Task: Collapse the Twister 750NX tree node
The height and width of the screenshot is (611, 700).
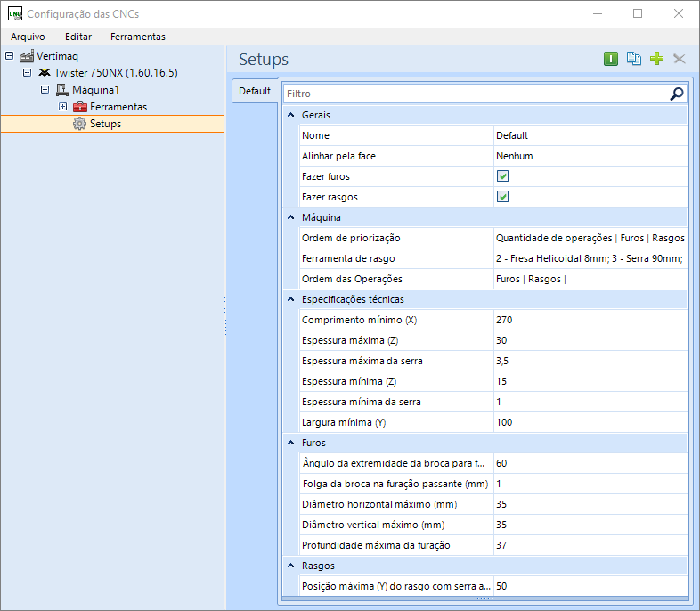Action: pyautogui.click(x=28, y=73)
